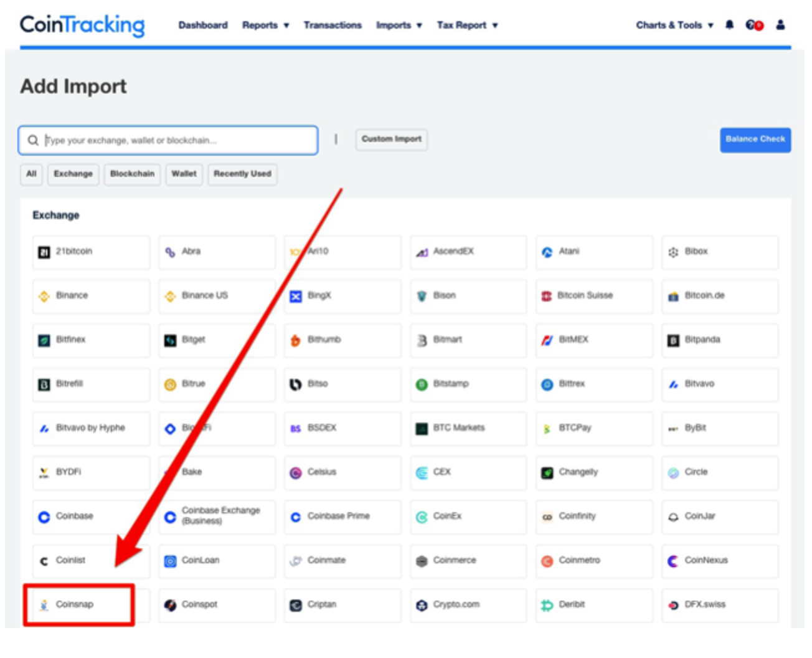Click the Changelly logo icon
This screenshot has width=812, height=658.
click(547, 473)
